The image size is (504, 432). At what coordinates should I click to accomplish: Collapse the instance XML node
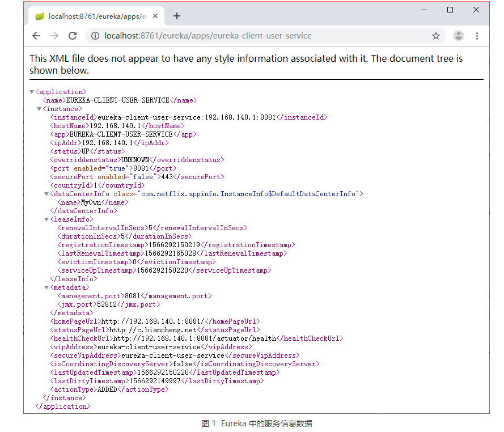tap(39, 109)
